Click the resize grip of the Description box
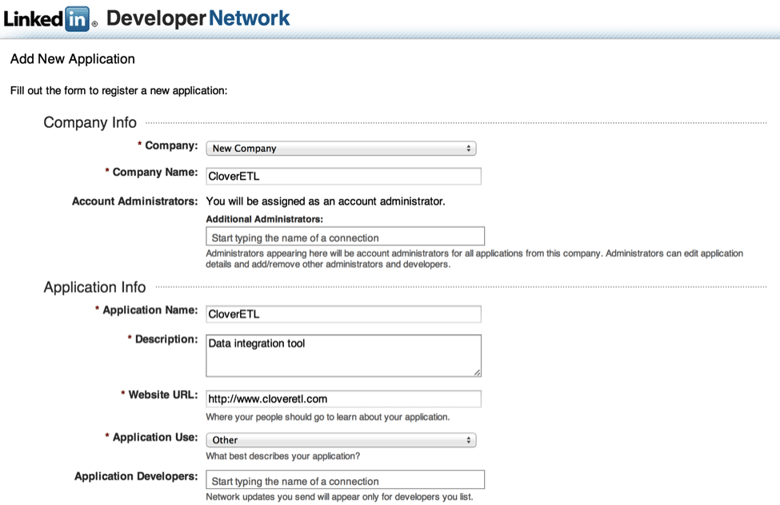This screenshot has height=505, width=780. click(x=477, y=372)
